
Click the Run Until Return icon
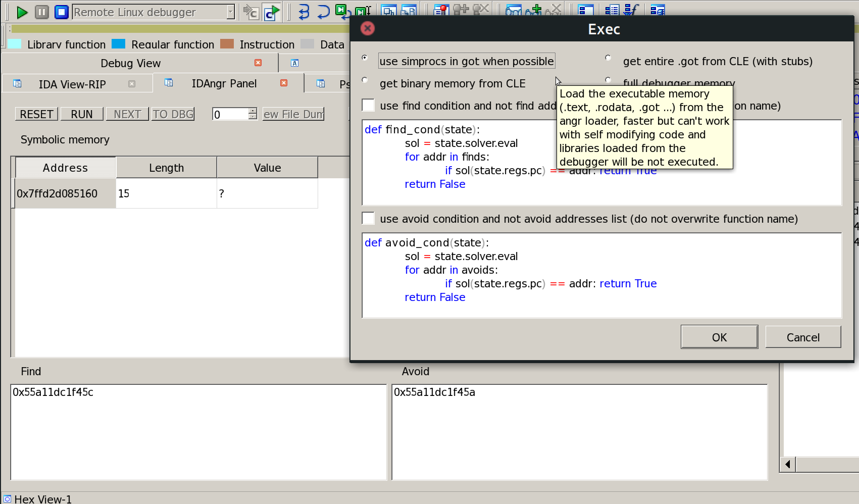pos(343,11)
